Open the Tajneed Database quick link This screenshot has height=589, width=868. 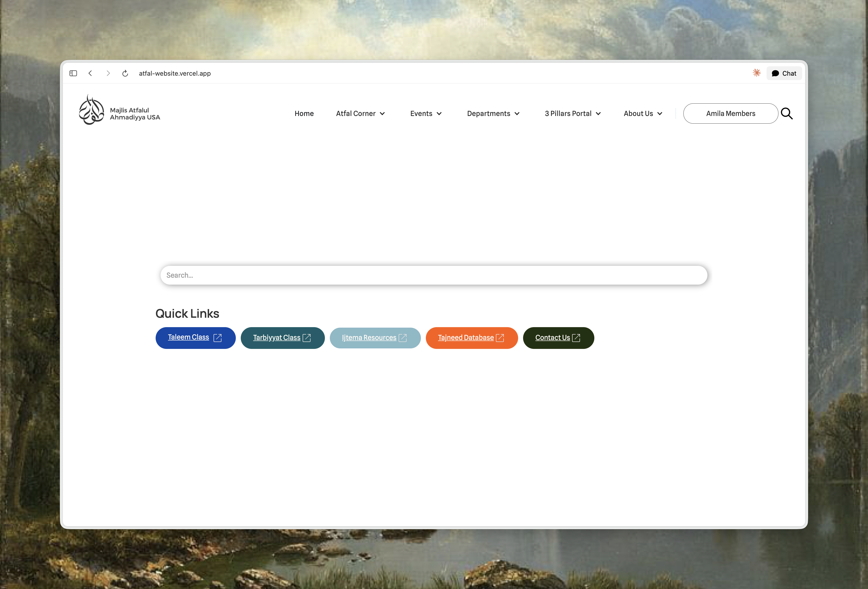(472, 338)
